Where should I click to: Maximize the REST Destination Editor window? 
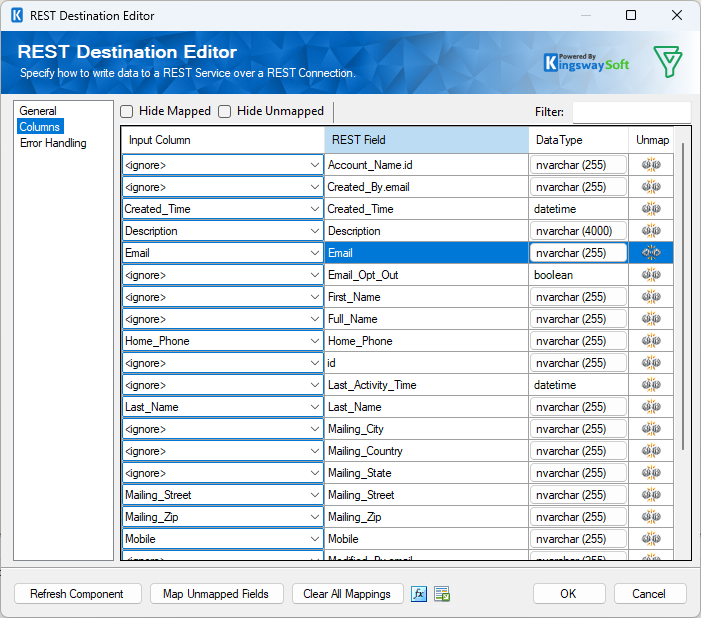point(631,15)
